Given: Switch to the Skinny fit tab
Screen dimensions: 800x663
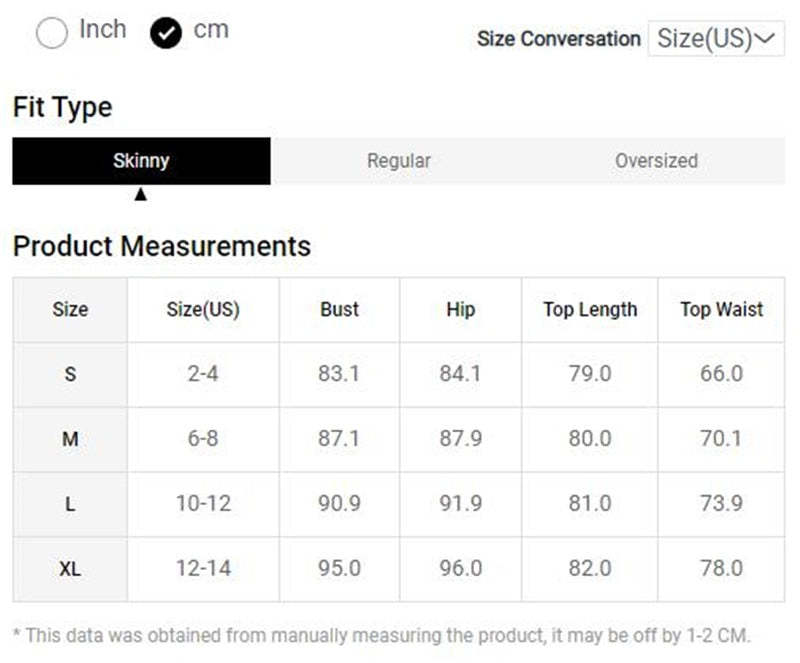Looking at the screenshot, I should pyautogui.click(x=141, y=161).
